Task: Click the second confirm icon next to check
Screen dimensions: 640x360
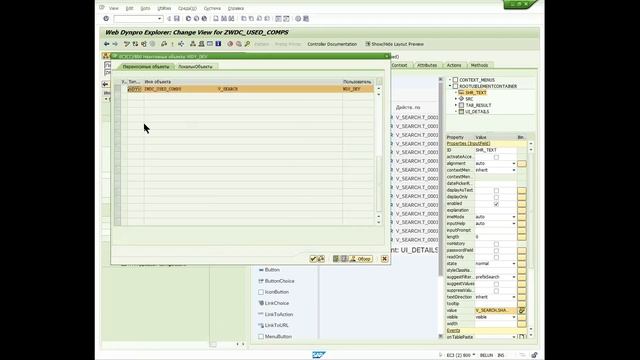Action: coord(321,259)
